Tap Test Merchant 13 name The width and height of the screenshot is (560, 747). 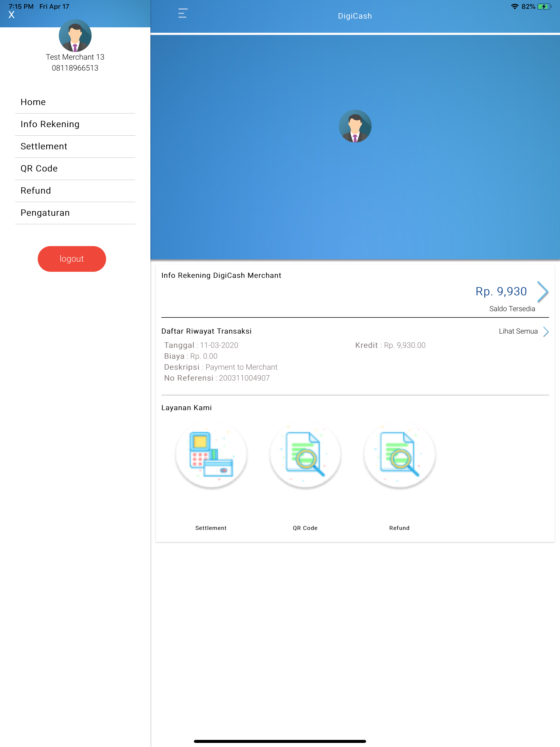tap(75, 57)
